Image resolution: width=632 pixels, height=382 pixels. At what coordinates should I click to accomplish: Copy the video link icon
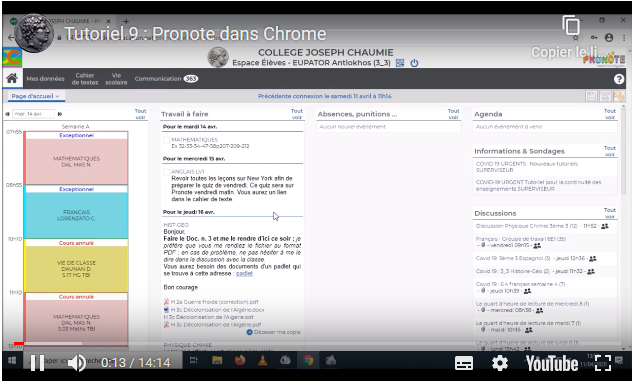(x=571, y=26)
